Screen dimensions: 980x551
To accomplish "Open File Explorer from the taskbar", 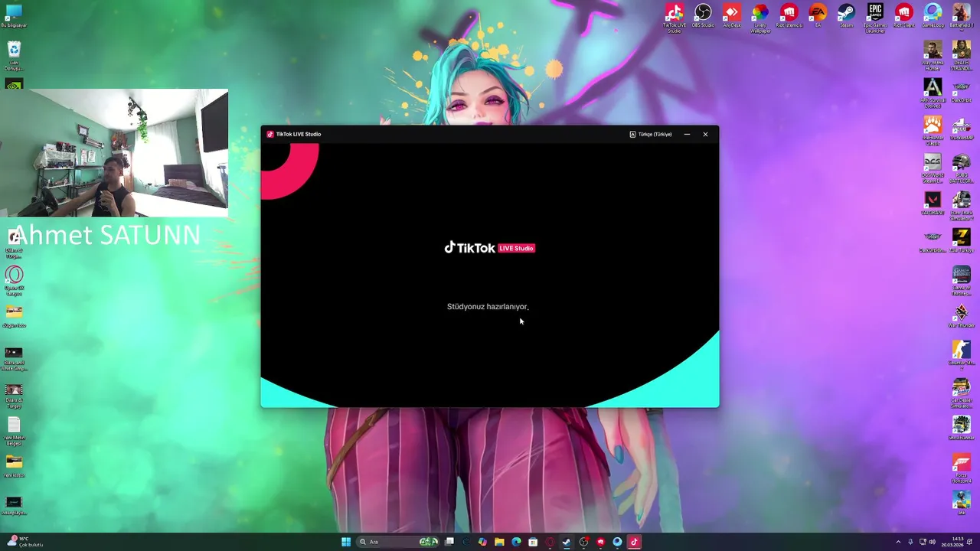I will point(499,542).
